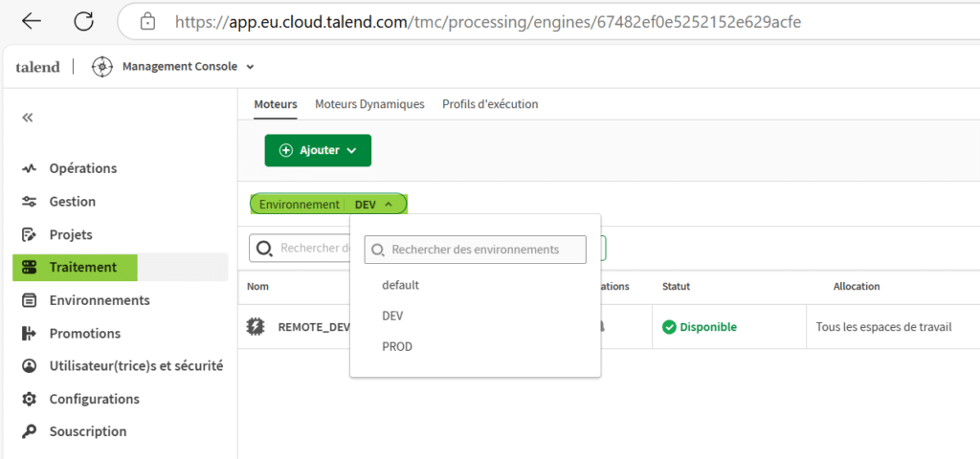
Task: Click the Souscription key icon
Action: click(29, 431)
